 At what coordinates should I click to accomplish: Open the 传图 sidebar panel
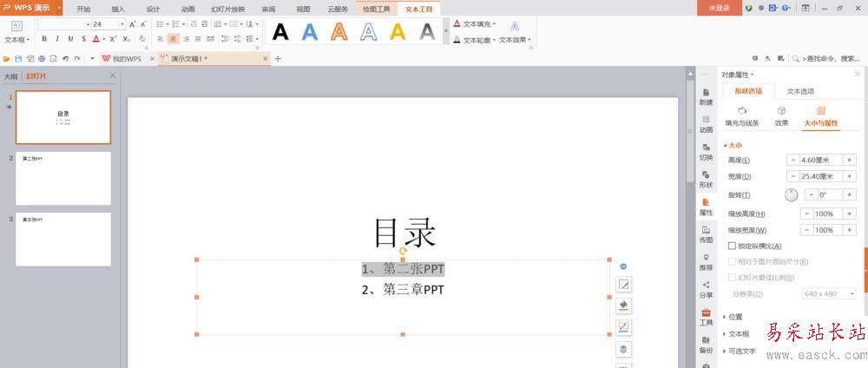pos(706,234)
